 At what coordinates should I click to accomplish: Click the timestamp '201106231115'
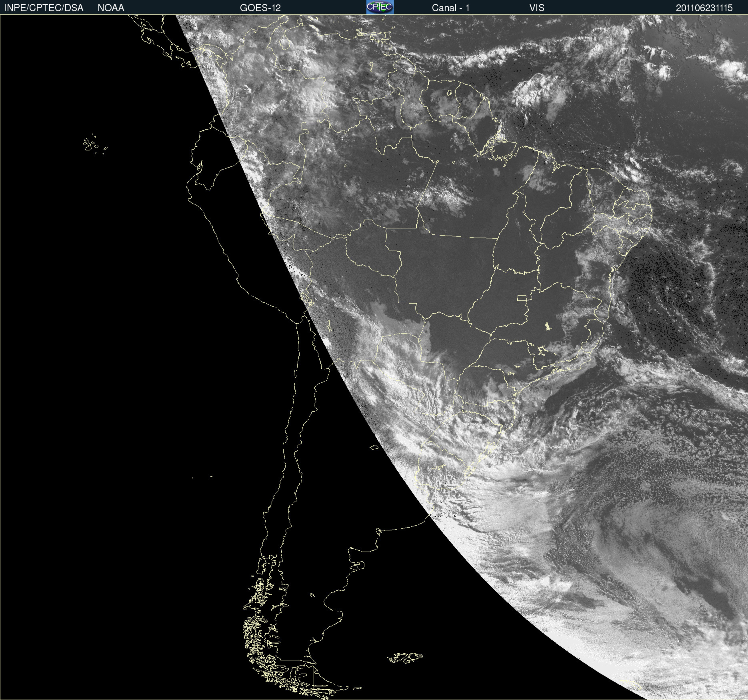coord(704,8)
